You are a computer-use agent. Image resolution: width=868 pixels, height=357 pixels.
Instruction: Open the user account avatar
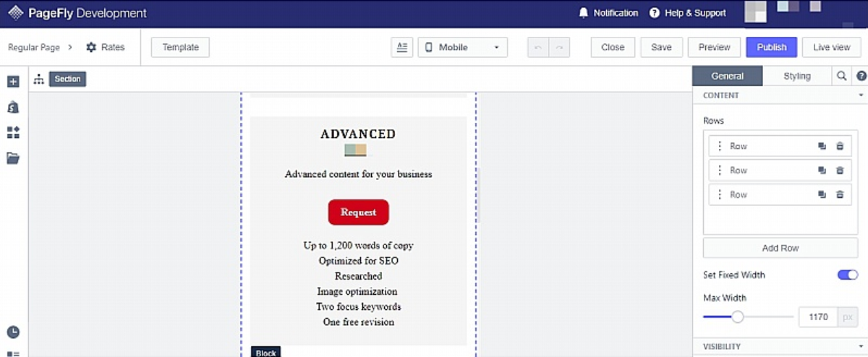coord(755,12)
